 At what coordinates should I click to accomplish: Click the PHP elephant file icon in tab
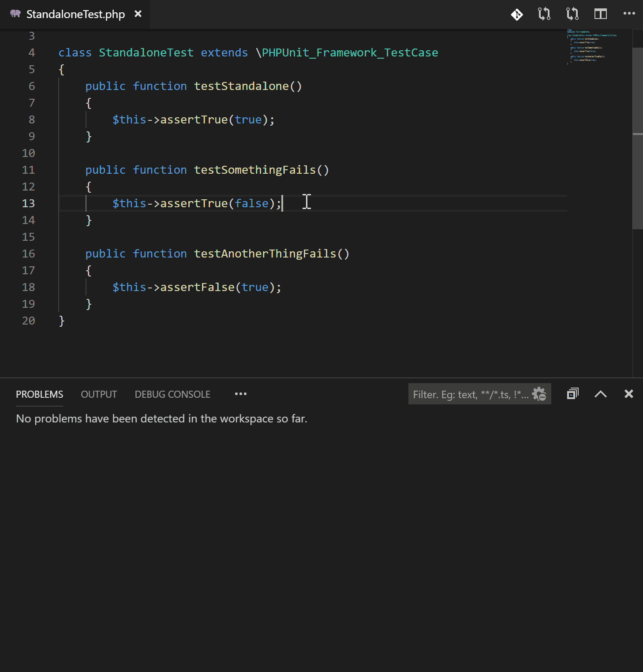click(x=15, y=14)
